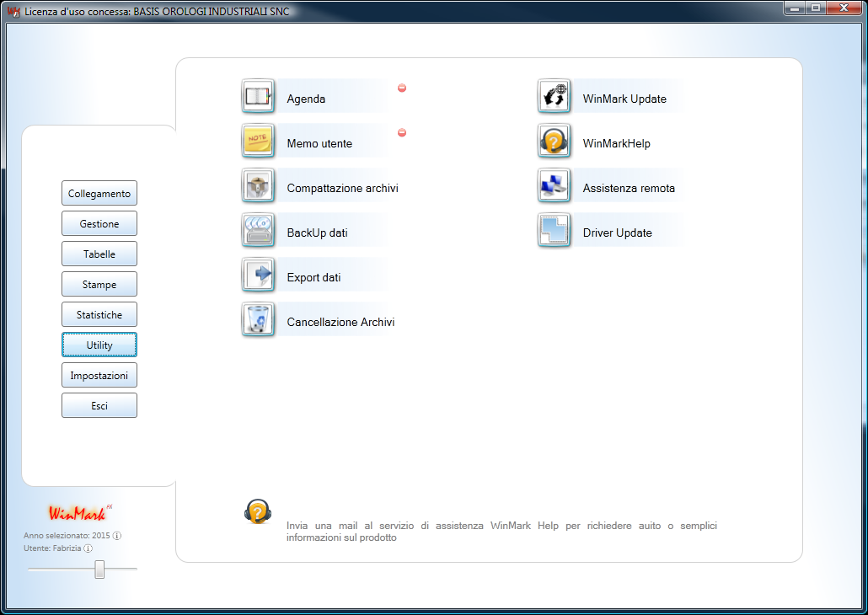Launch the Assistenza remota computers icon
868x615 pixels.
(x=555, y=185)
